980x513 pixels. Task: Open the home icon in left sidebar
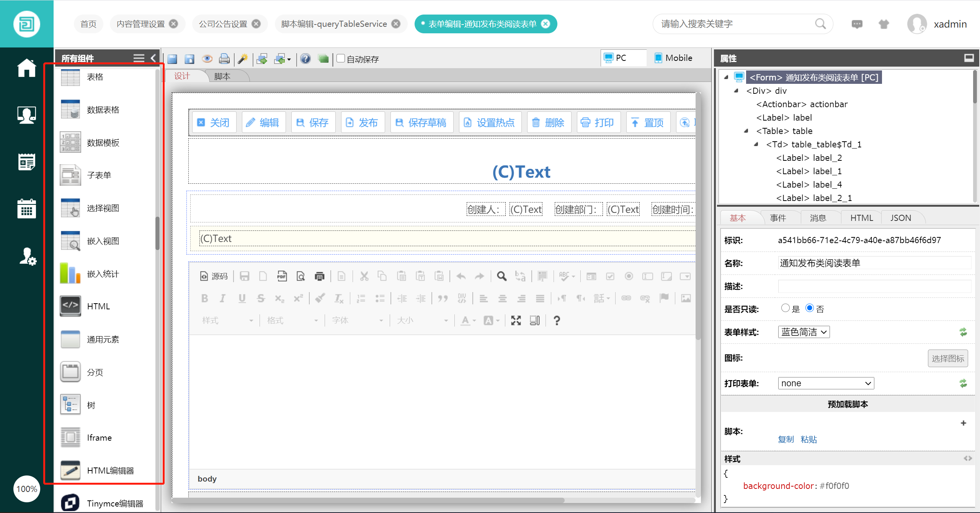click(26, 68)
